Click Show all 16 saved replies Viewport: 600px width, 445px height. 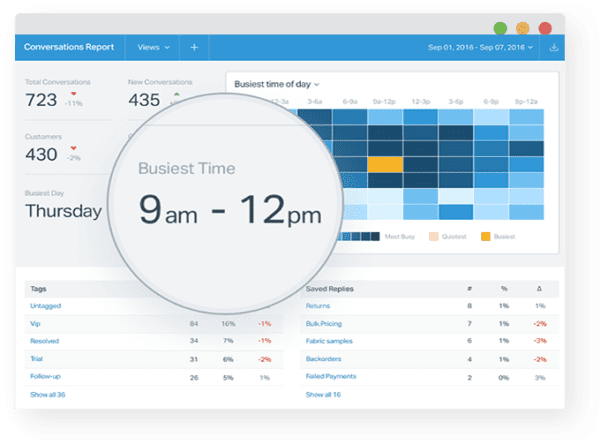pyautogui.click(x=323, y=394)
